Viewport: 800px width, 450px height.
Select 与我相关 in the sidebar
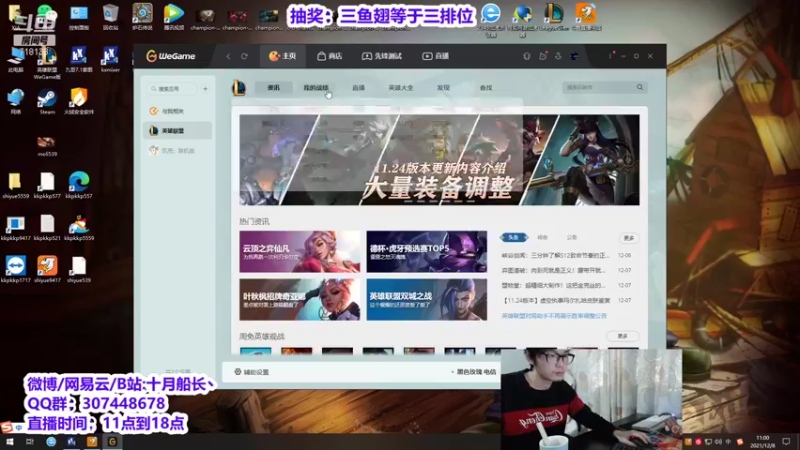coord(178,111)
